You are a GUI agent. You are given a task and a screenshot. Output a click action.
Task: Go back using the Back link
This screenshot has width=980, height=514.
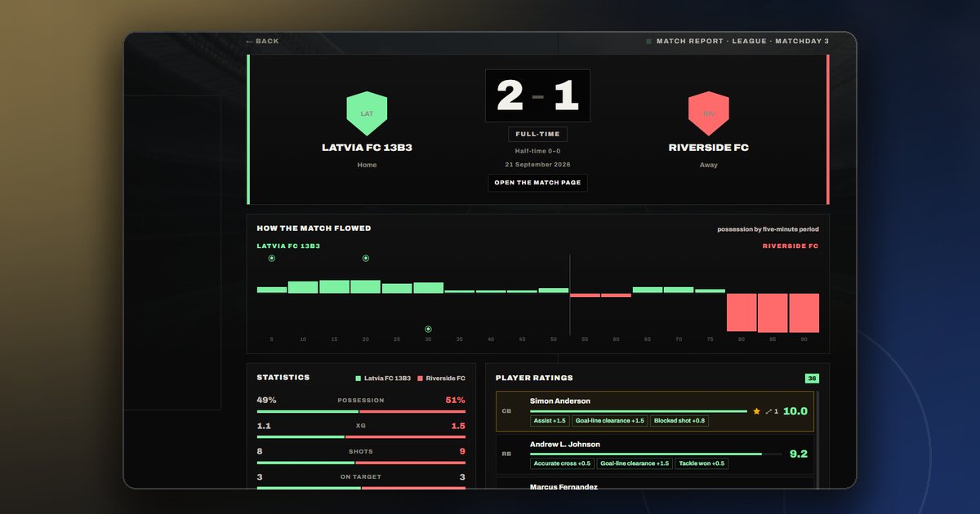[x=262, y=41]
